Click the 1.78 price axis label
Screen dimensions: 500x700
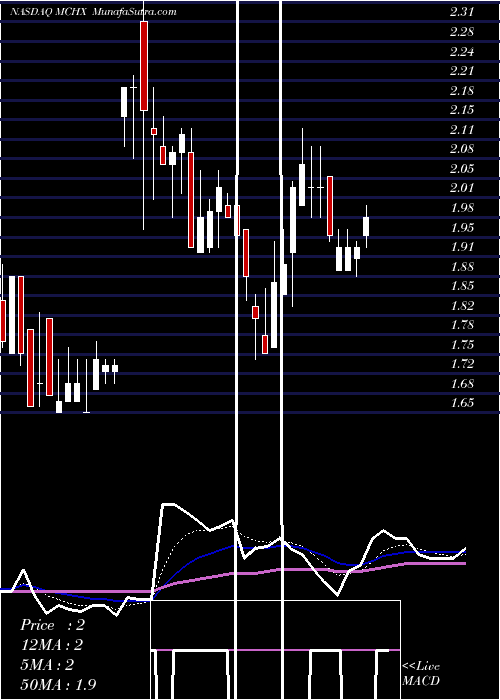(x=462, y=325)
